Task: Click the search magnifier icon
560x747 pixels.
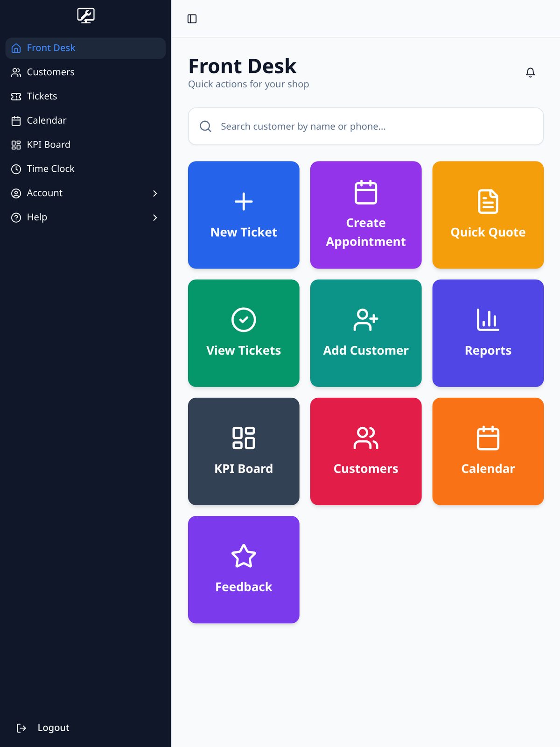Action: tap(205, 127)
